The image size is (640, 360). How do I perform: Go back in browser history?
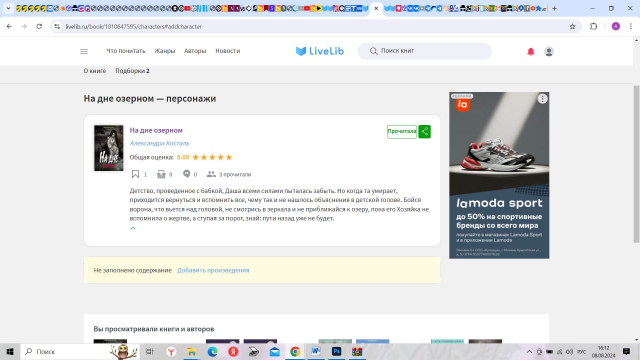click(x=9, y=27)
